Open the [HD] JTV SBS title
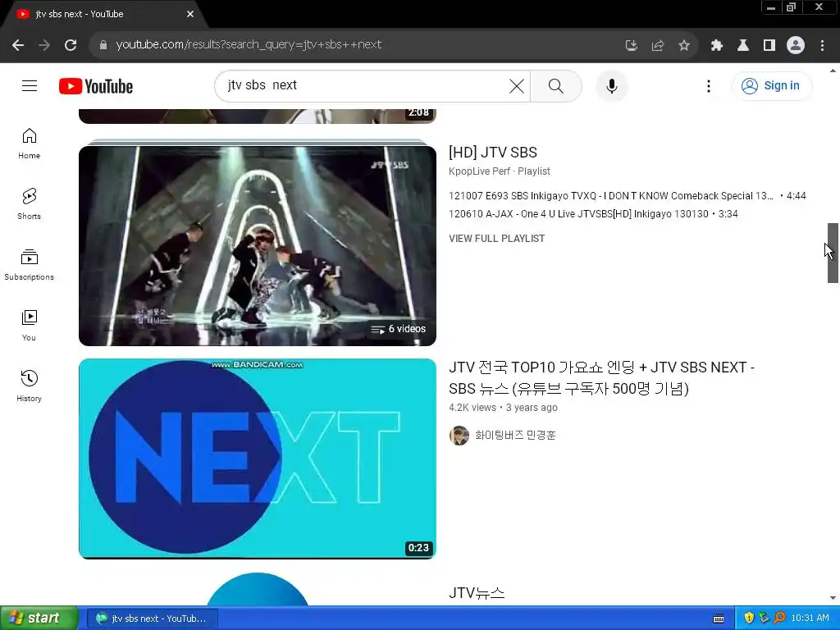 coord(493,152)
